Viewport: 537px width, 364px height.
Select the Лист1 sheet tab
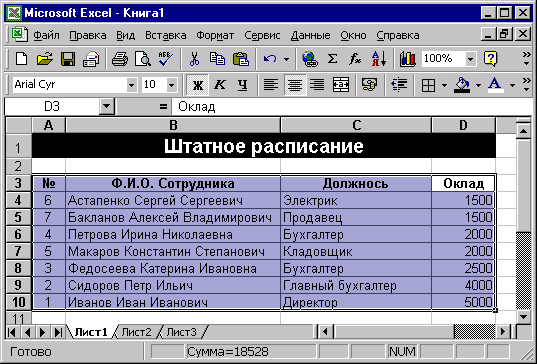click(91, 332)
